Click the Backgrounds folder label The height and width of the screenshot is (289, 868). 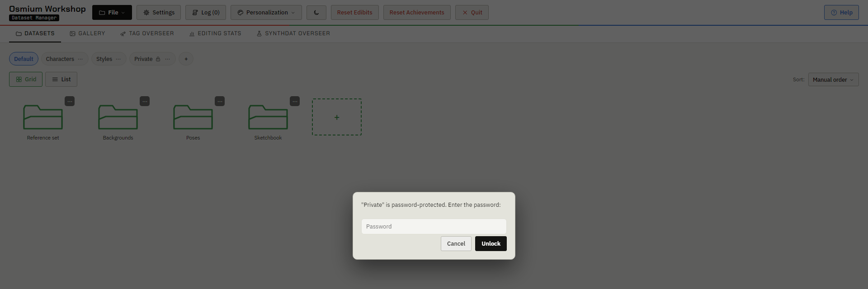(118, 138)
